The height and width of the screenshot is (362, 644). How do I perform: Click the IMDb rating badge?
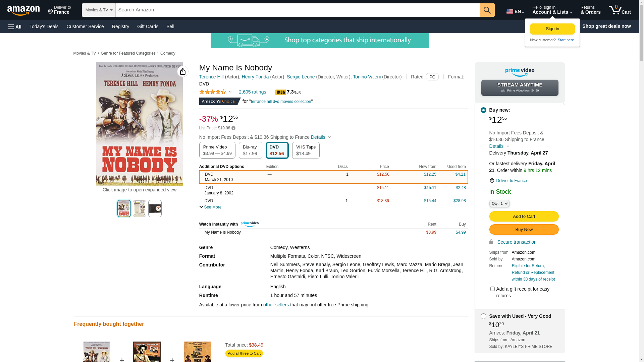tap(280, 92)
